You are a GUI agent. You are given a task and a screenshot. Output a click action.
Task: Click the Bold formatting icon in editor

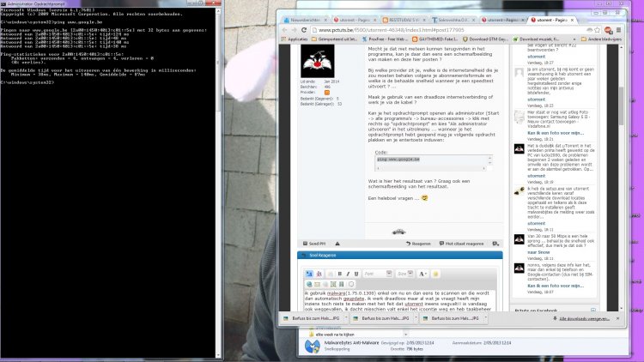341,273
